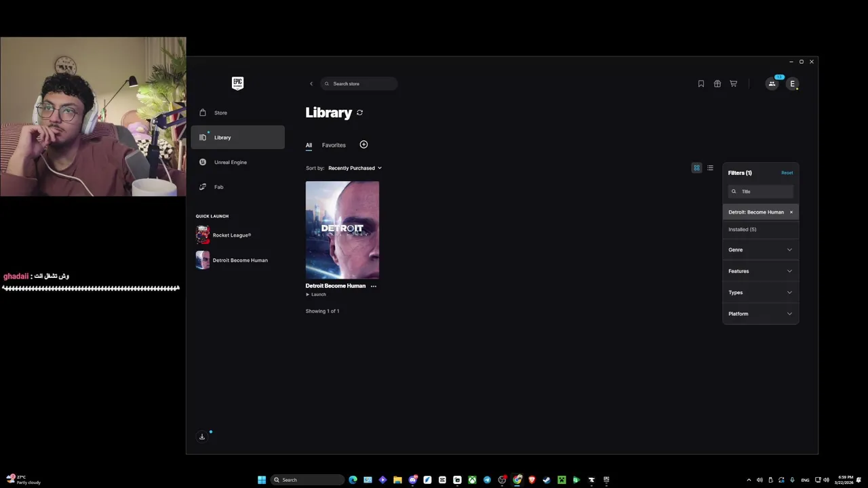Open the Xbox app from the taskbar
Viewport: 868px width, 488px height.
point(472,480)
